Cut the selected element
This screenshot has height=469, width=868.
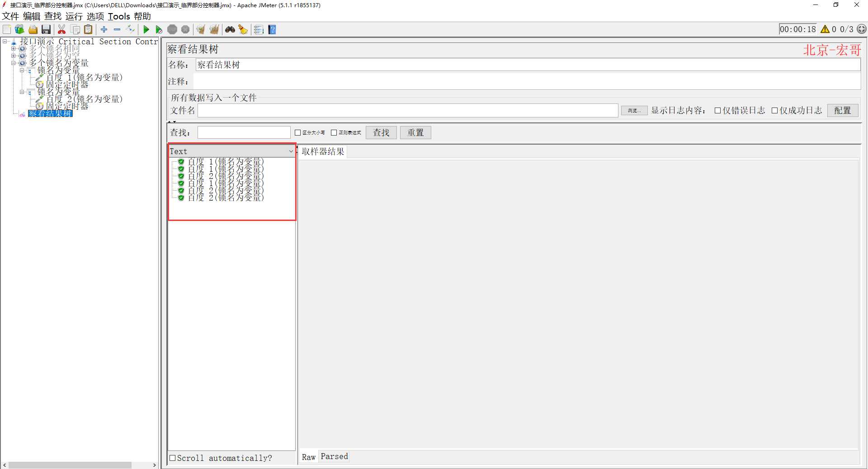coord(62,29)
